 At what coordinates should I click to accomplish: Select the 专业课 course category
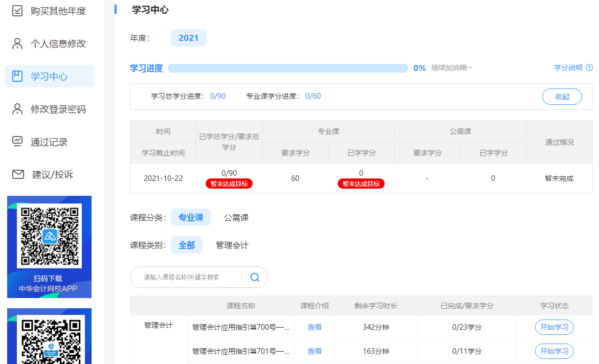tap(190, 217)
